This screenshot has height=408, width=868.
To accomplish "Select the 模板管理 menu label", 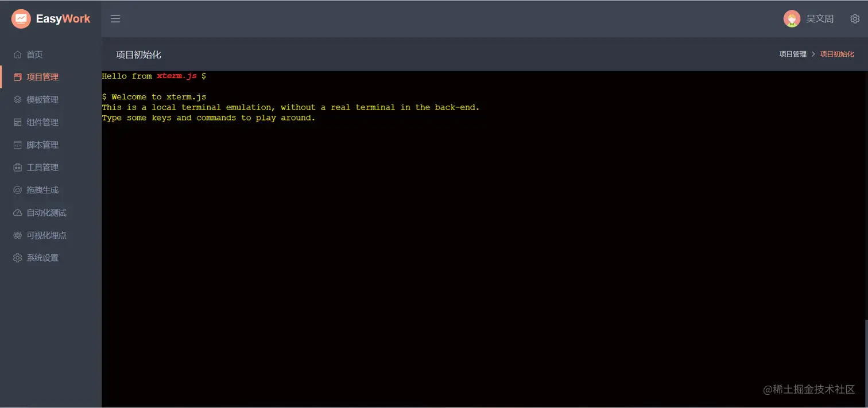I will point(42,100).
